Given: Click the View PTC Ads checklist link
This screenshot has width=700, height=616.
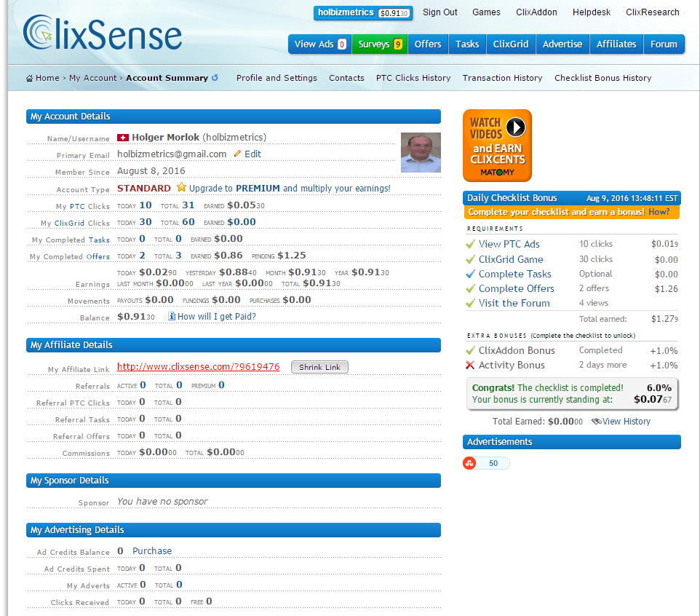Looking at the screenshot, I should (509, 244).
